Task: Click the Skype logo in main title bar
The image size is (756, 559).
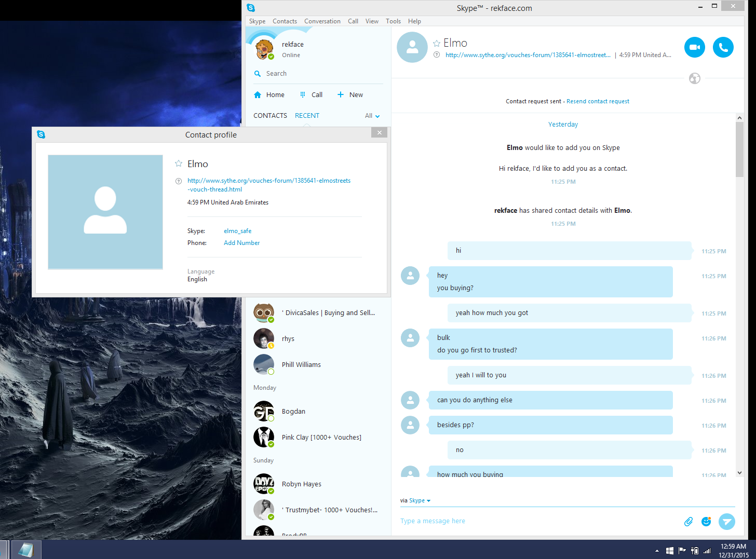Action: [251, 8]
